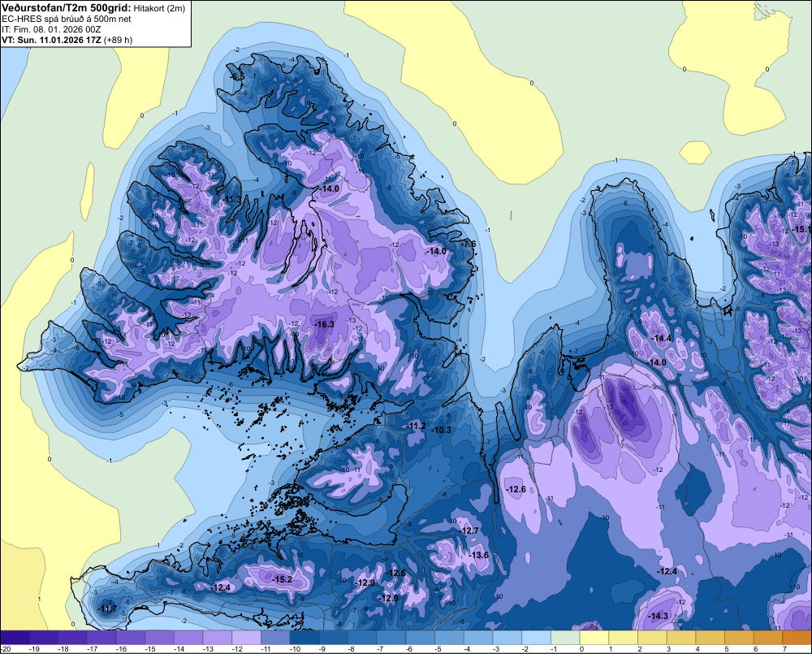Select the legend swatch between -13 and -12
The height and width of the screenshot is (654, 812).
[218, 638]
